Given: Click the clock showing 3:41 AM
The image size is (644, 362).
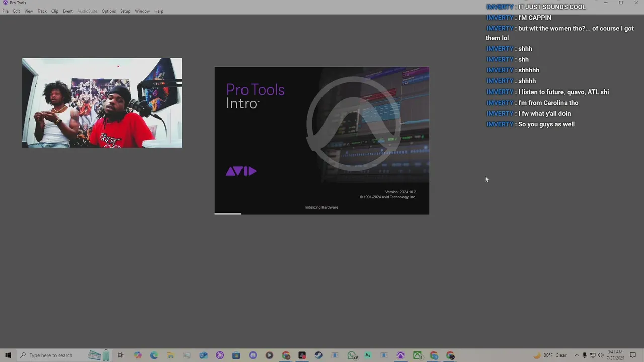Looking at the screenshot, I should click(616, 355).
